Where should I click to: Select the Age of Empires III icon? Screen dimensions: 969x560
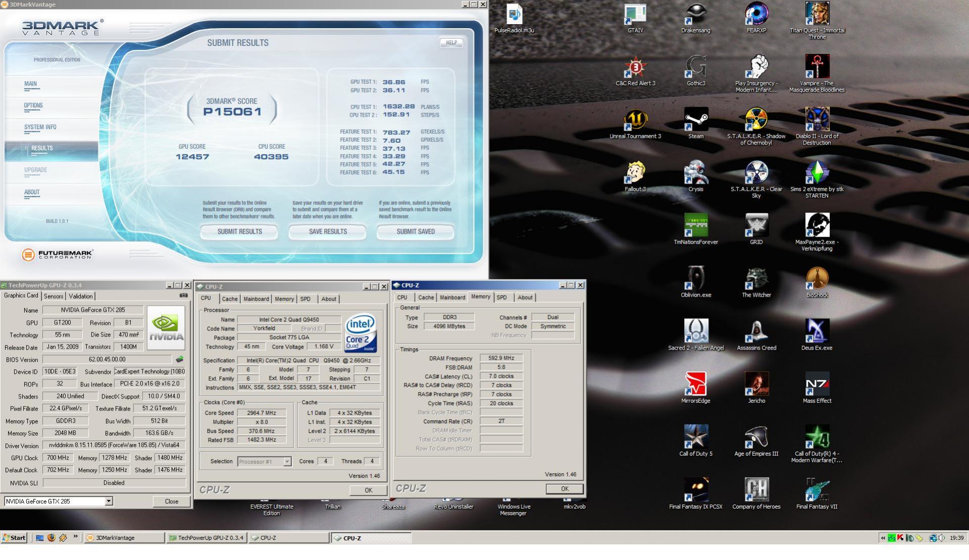pos(756,441)
